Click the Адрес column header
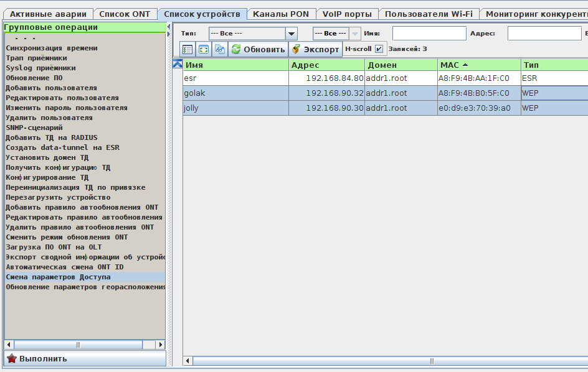This screenshot has width=588, height=372. coord(326,65)
